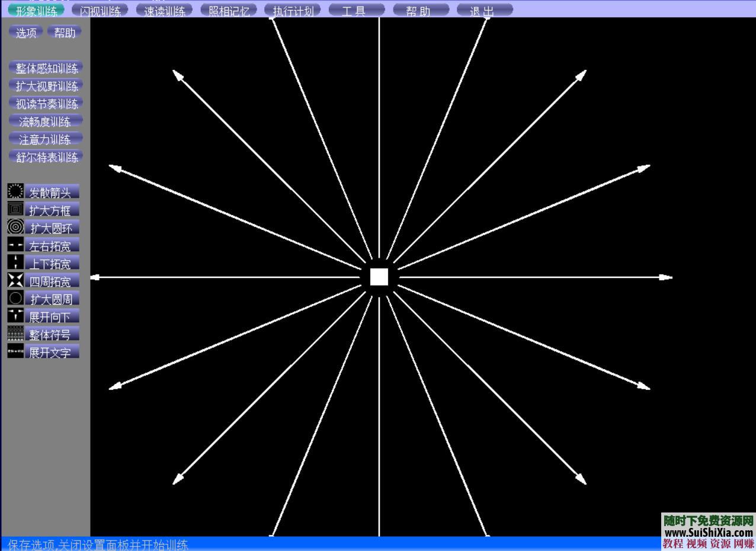The width and height of the screenshot is (756, 551).
Task: Click the 选项 button in sidebar
Action: pos(25,32)
